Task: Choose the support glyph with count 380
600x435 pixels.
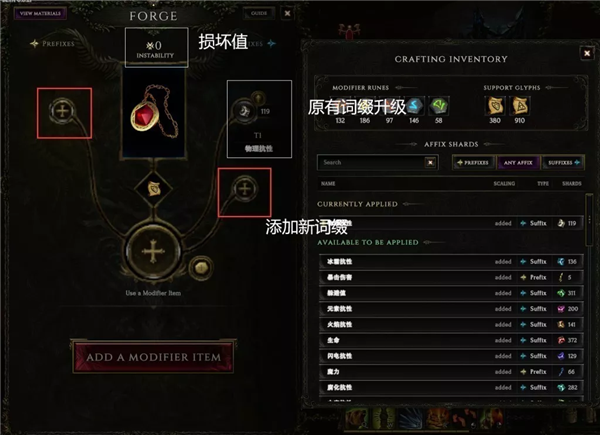Action: coord(495,106)
